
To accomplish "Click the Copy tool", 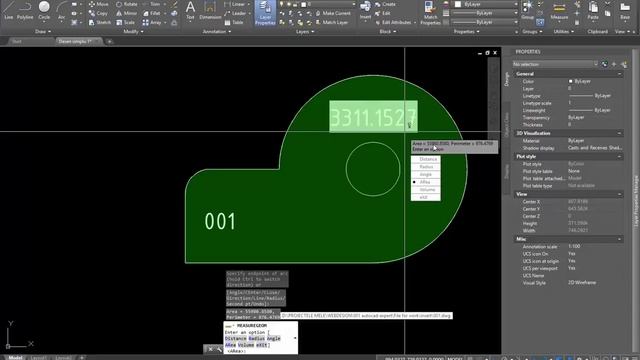I will point(98,13).
